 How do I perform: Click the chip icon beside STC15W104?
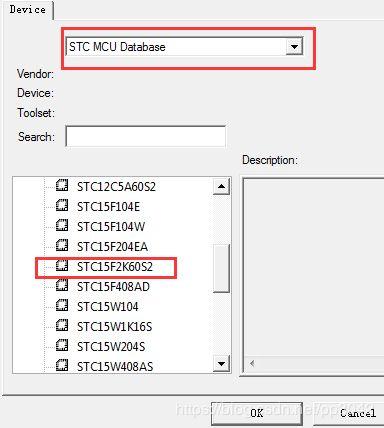click(x=62, y=305)
